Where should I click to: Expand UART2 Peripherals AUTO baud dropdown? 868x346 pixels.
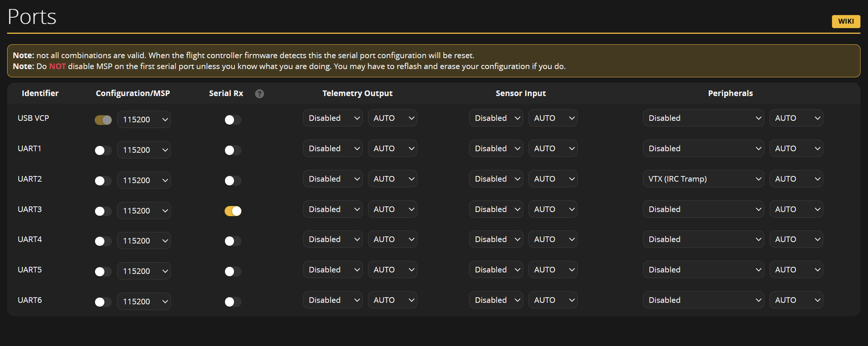(796, 179)
